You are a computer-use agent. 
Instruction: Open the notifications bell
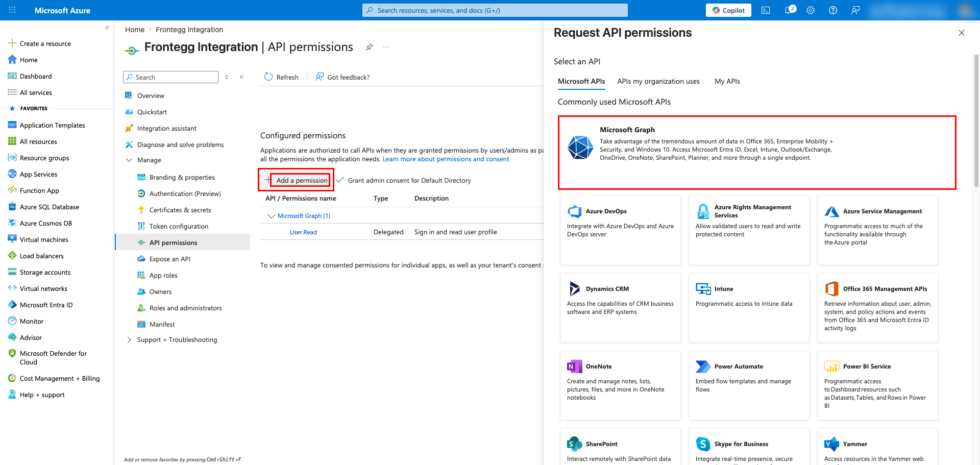tap(789, 10)
